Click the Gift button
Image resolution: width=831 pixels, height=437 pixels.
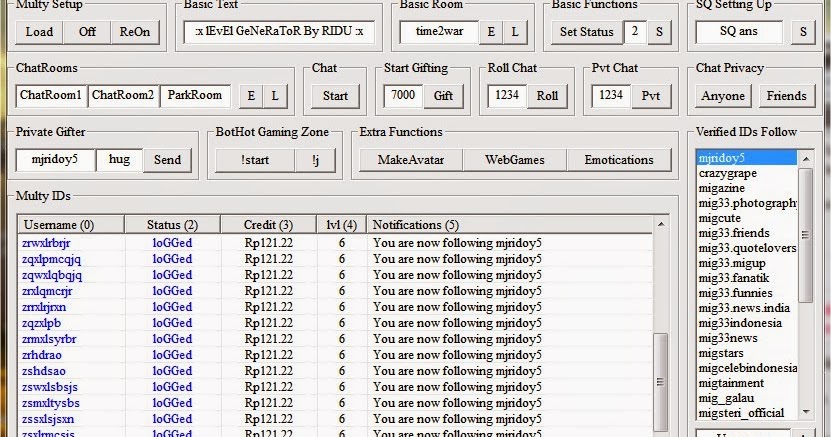tap(443, 96)
